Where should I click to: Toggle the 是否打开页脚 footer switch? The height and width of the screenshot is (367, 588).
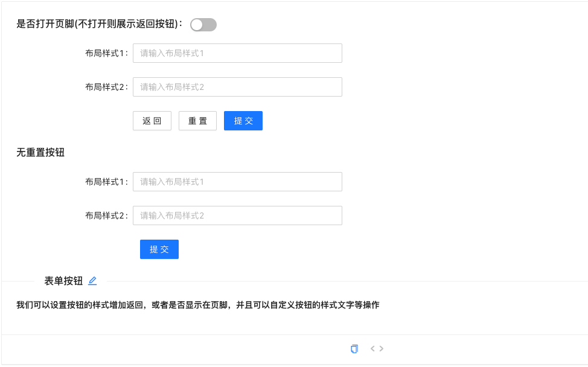pyautogui.click(x=203, y=25)
